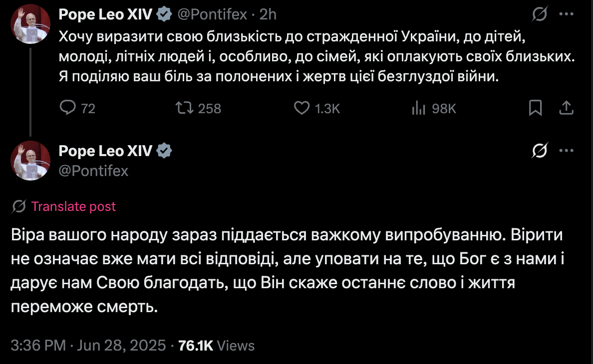The image size is (593, 364).
Task: Like the first tweet with 1.3K likes
Action: point(301,108)
